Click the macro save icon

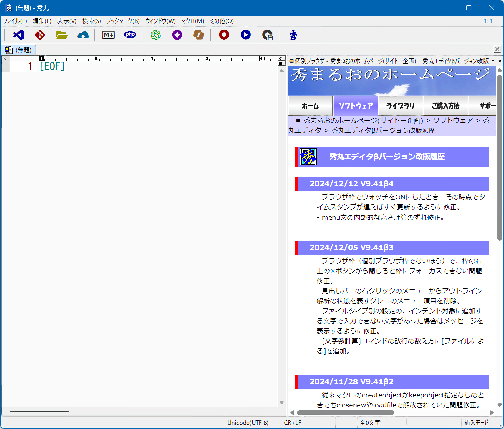[x=267, y=35]
